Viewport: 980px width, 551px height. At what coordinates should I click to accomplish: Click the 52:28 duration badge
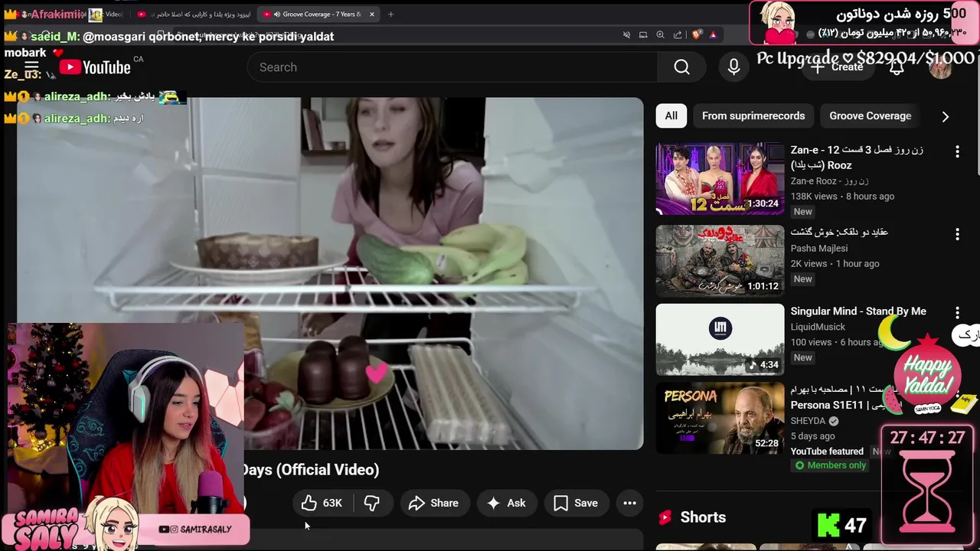coord(766,443)
